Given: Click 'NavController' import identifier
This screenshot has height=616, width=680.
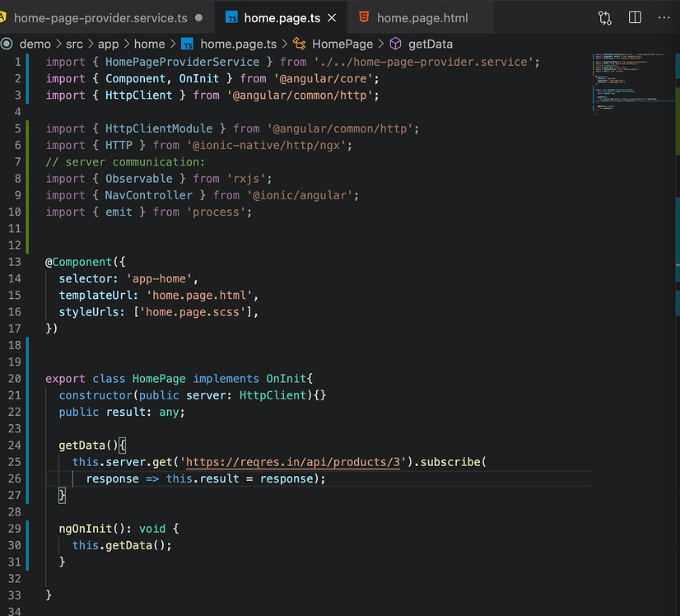Looking at the screenshot, I should pos(149,195).
